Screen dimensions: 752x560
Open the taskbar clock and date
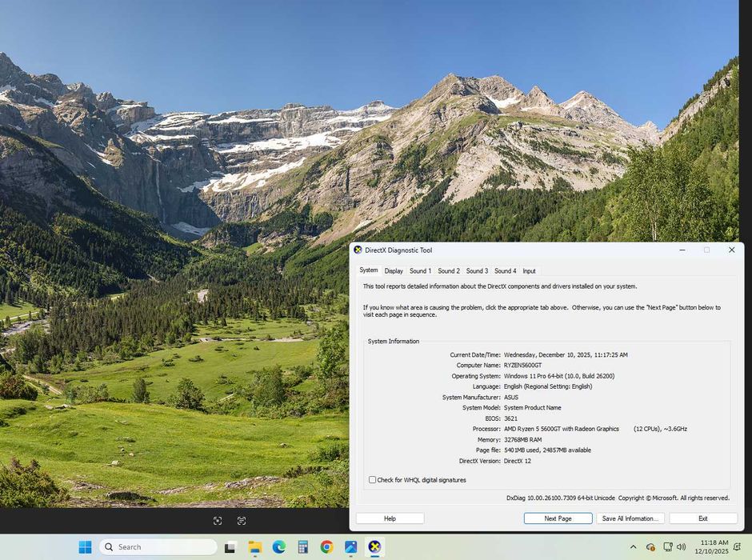coord(712,547)
